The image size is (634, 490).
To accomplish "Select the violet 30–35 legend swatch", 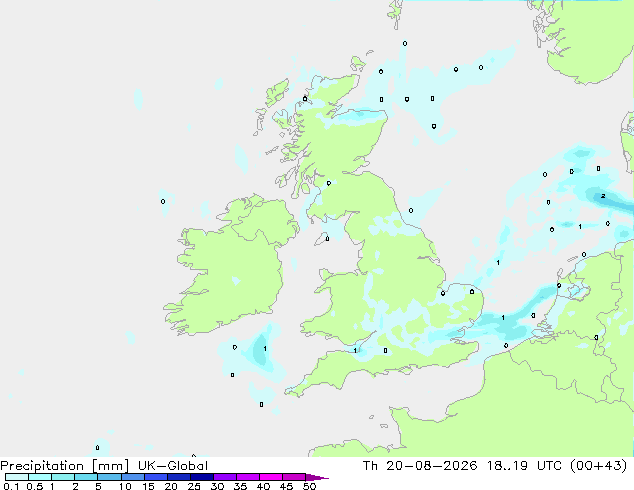I will (225, 477).
